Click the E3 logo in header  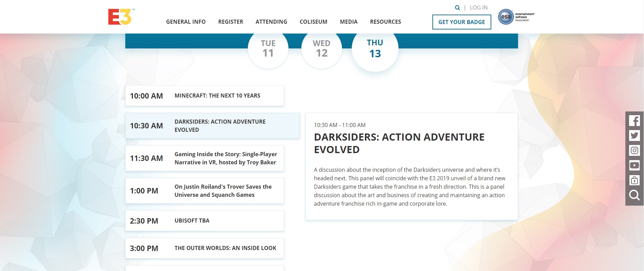121,17
